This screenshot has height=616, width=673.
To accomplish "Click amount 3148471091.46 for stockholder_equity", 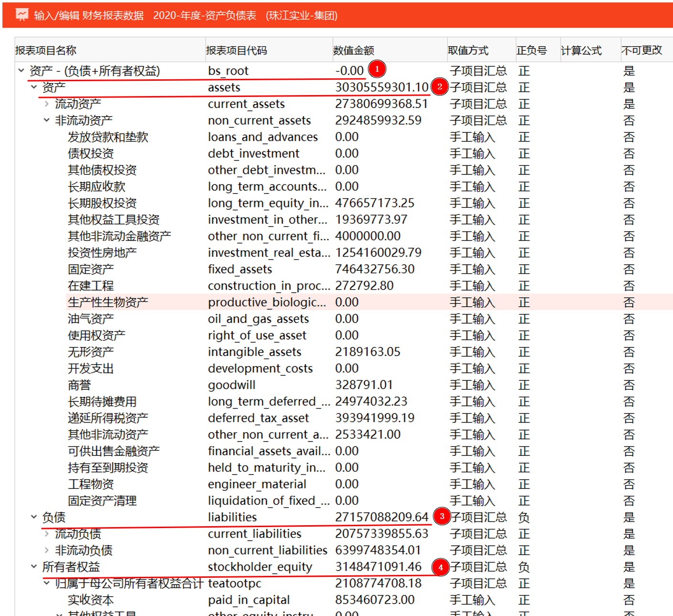I will (378, 567).
